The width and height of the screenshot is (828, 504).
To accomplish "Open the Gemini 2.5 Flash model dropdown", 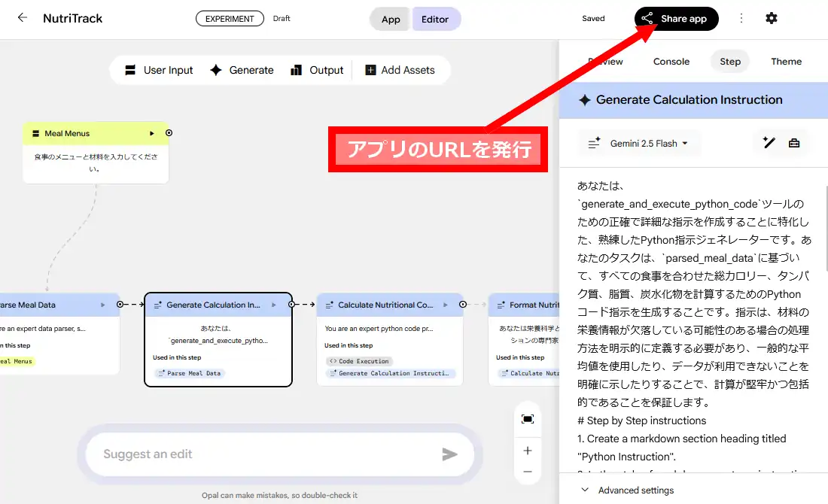I will 639,143.
